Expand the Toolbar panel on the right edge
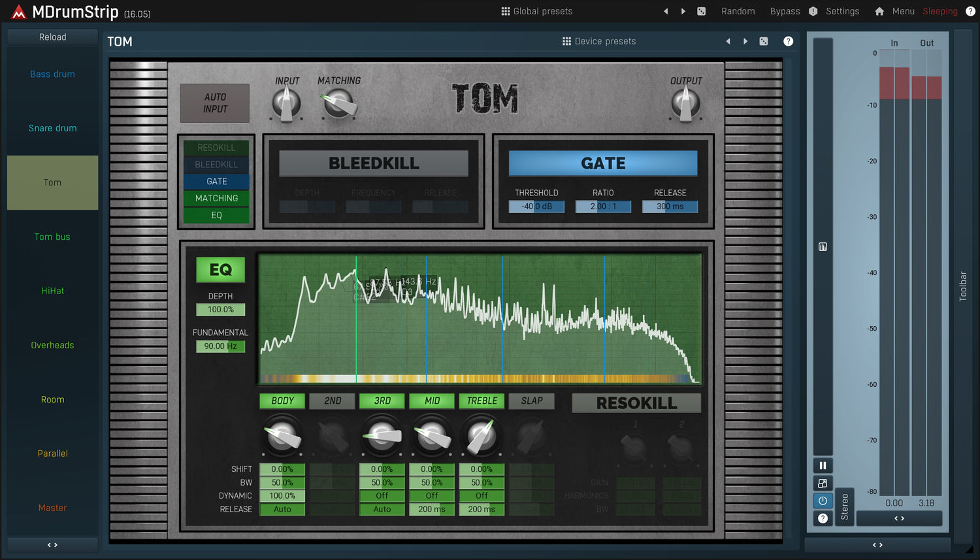 (962, 286)
